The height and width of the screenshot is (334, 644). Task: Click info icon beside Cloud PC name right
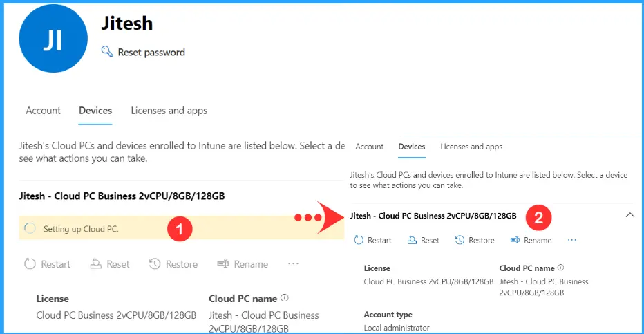[560, 268]
